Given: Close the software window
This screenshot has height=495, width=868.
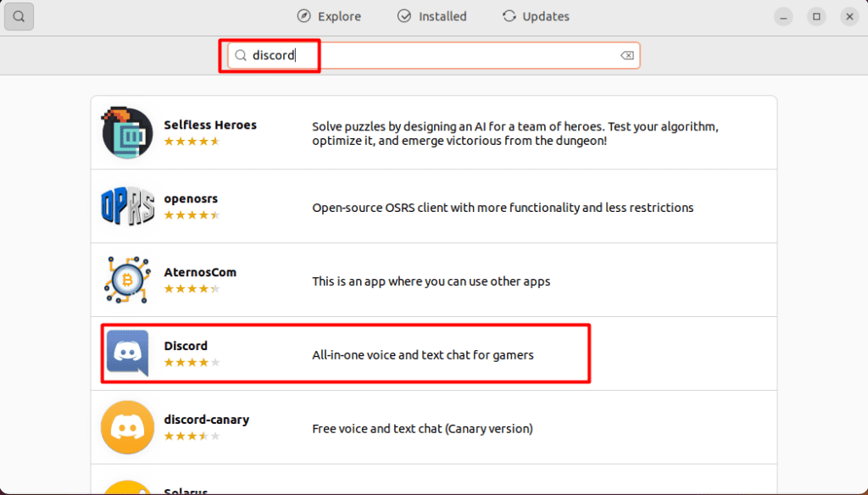Looking at the screenshot, I should (849, 17).
